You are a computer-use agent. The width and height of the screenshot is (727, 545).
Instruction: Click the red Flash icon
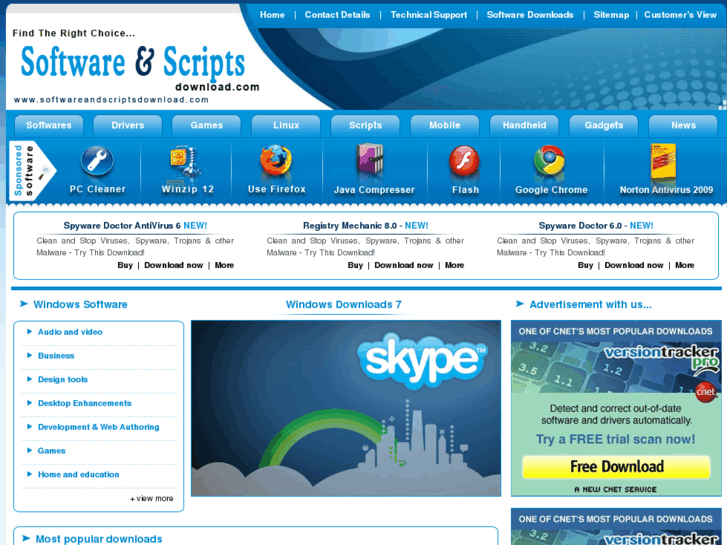464,161
